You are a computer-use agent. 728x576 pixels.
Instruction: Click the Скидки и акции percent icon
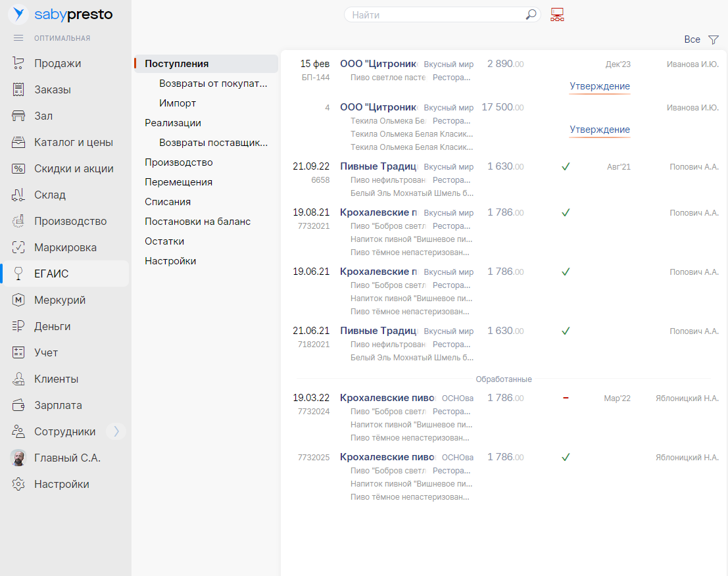[x=18, y=168]
